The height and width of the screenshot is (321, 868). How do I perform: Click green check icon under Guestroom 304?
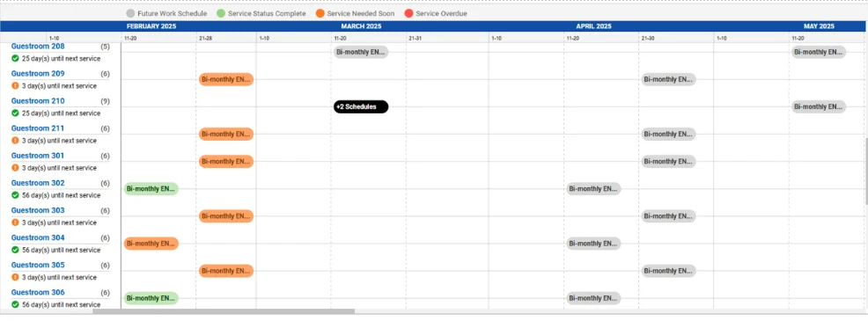click(x=15, y=250)
